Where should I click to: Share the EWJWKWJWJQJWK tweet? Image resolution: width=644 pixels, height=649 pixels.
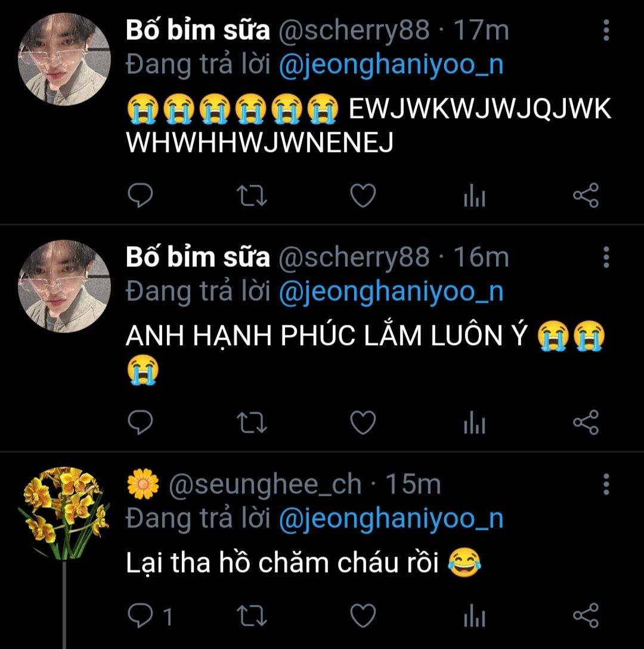(586, 196)
